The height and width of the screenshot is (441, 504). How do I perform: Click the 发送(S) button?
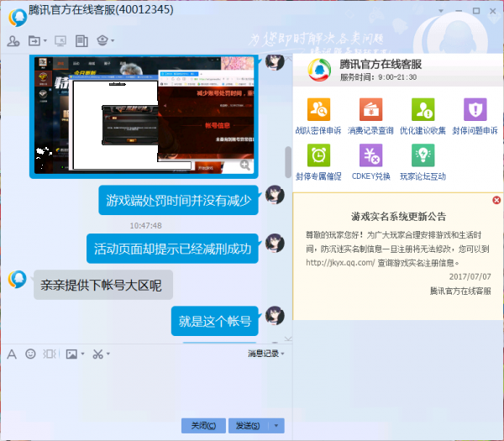[x=248, y=426]
